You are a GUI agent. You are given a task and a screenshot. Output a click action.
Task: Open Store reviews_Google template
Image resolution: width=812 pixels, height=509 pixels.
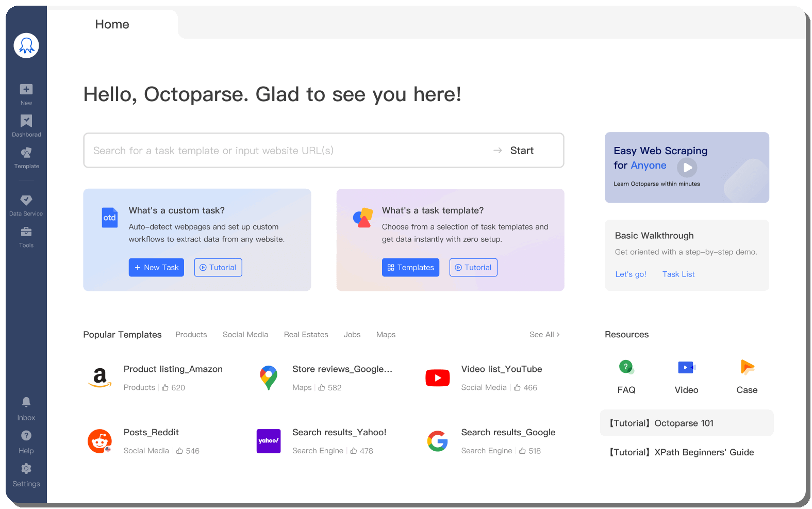(x=342, y=369)
